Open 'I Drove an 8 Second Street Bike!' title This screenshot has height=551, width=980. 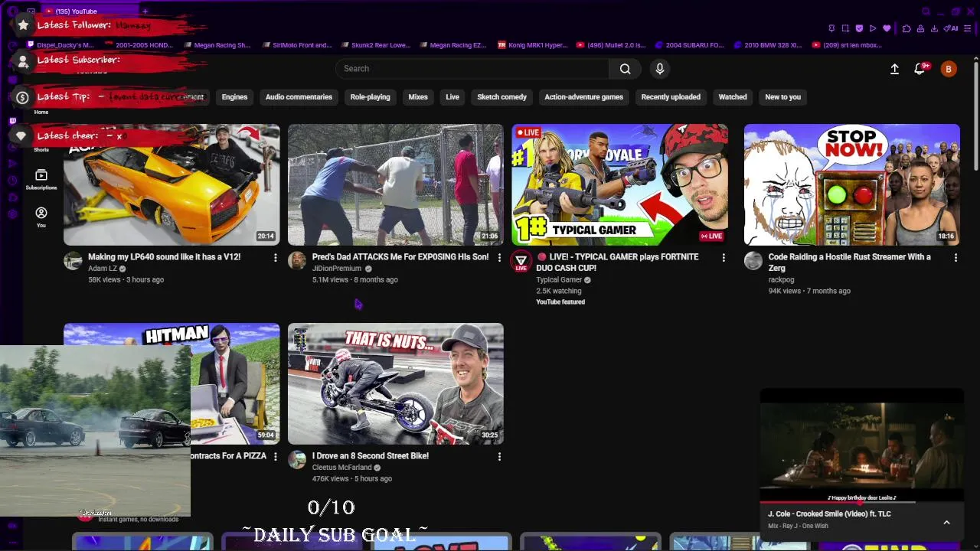click(x=371, y=456)
